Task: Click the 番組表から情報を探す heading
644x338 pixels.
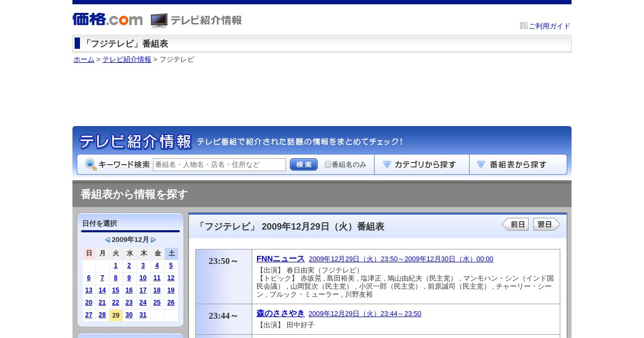Action: [x=134, y=194]
